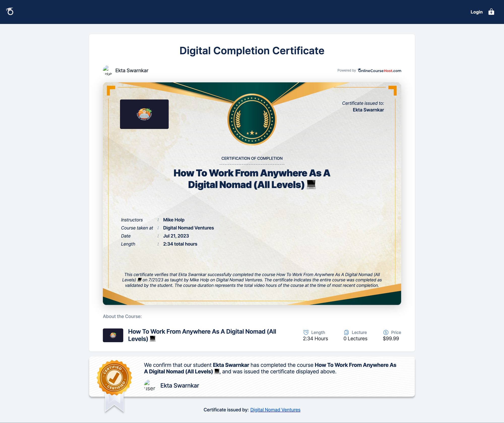
Task: Click the course thumbnail under About the Course
Action: coord(113,335)
